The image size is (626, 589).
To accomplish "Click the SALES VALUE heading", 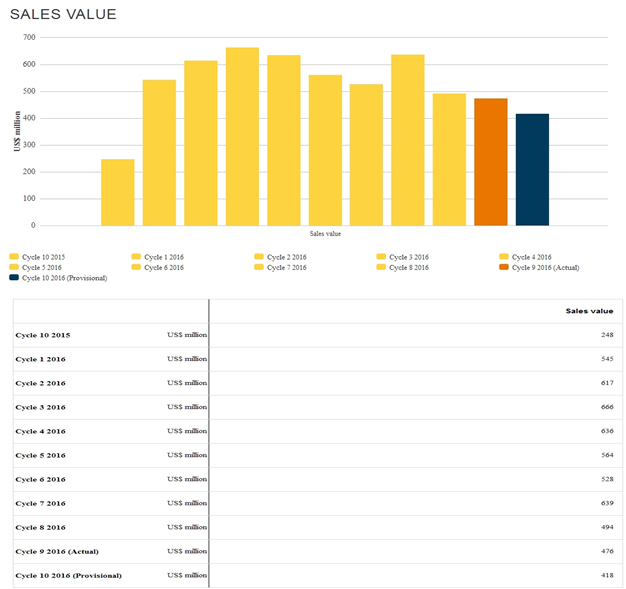I will click(x=63, y=14).
